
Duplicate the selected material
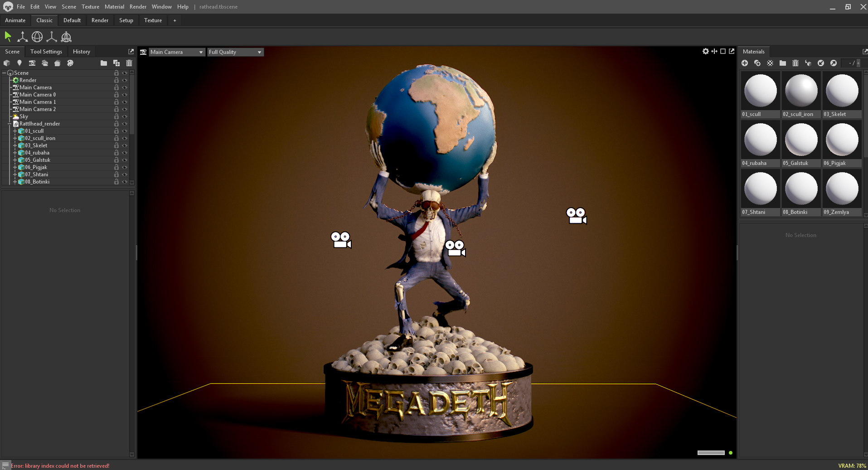click(757, 63)
